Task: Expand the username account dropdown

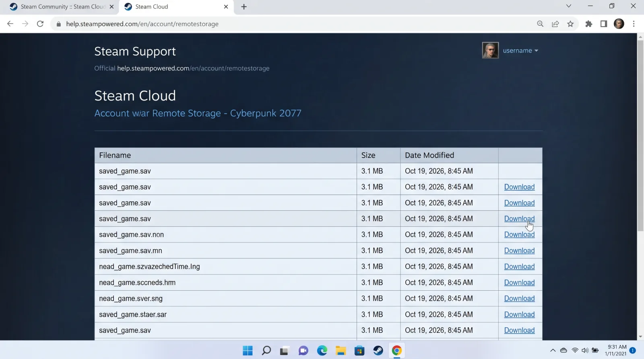Action: (520, 51)
